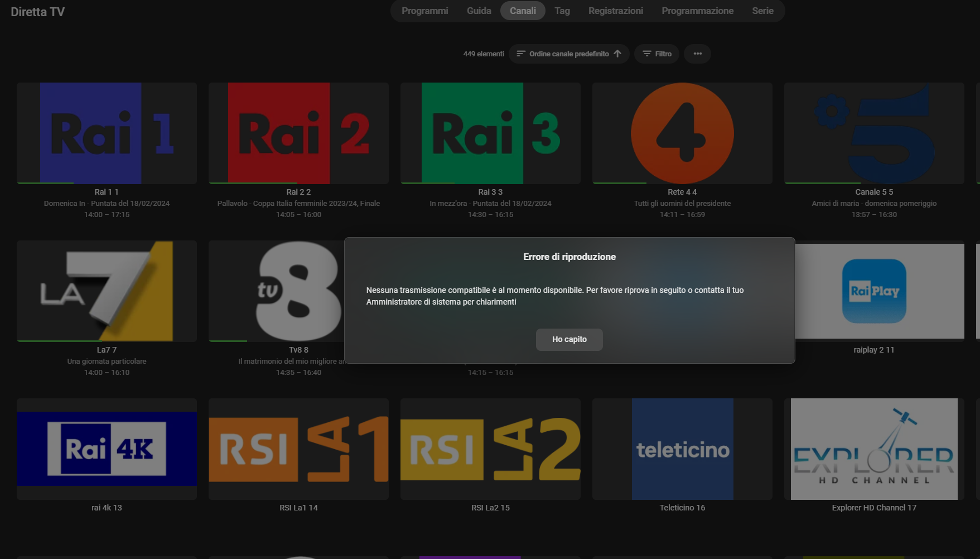The height and width of the screenshot is (559, 980).
Task: Click the Domenica In program description
Action: pos(107,204)
